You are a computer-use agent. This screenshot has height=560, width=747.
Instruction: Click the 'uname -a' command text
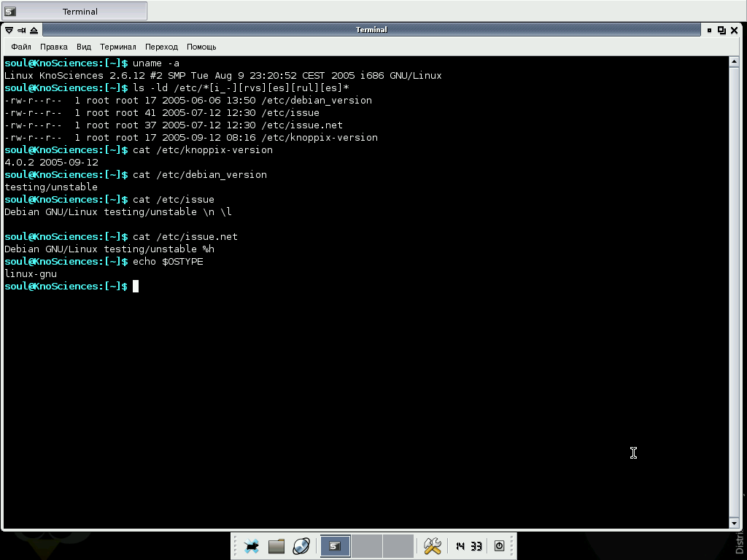[156, 63]
